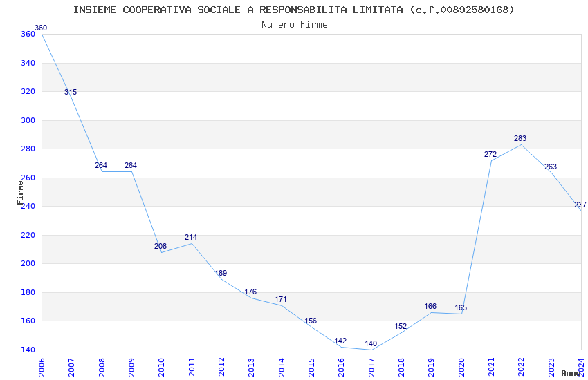Image resolution: width=588 pixels, height=380 pixels.
Task: Select the y-axis tick 300
Action: point(28,120)
